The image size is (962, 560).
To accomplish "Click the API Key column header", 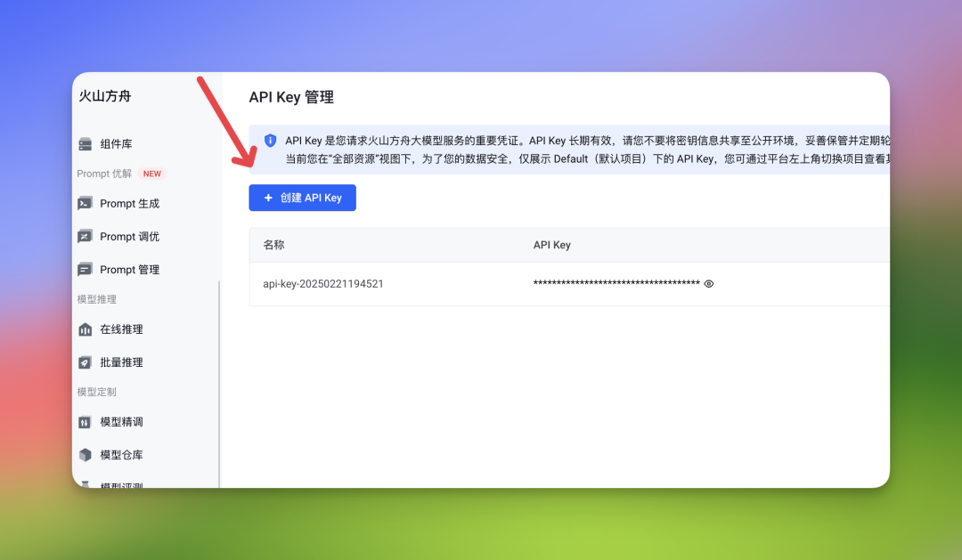I will pyautogui.click(x=551, y=245).
